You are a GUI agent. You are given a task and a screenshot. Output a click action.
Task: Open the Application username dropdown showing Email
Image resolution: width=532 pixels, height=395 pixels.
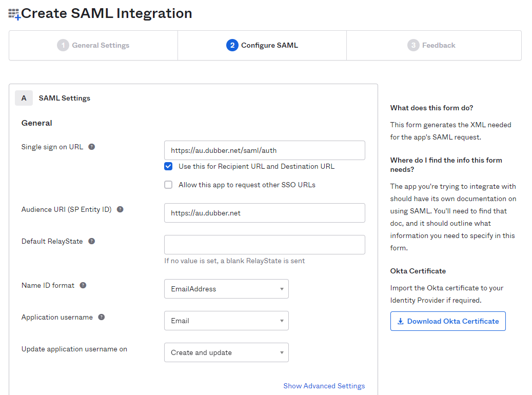pyautogui.click(x=226, y=321)
